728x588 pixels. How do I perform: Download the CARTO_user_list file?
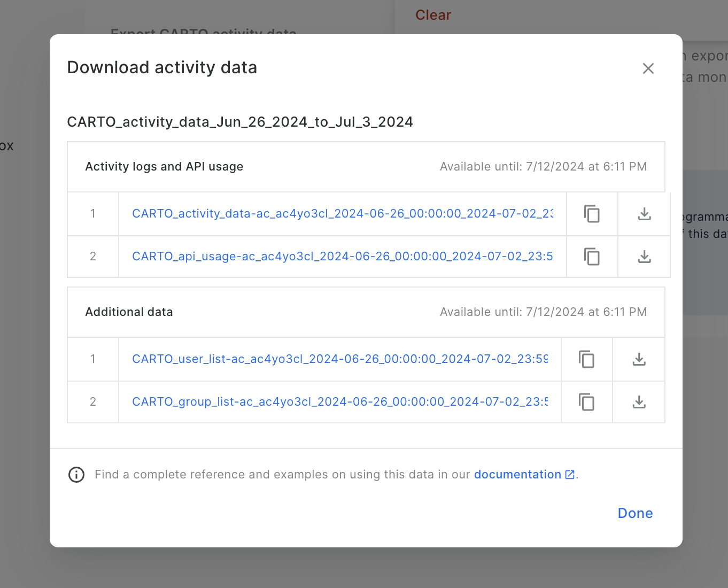click(639, 359)
